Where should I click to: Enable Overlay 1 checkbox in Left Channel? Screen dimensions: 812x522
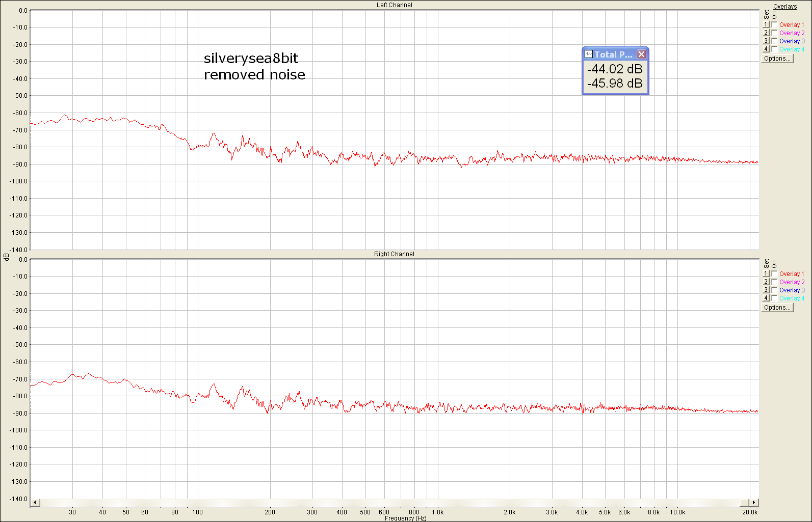(x=775, y=24)
